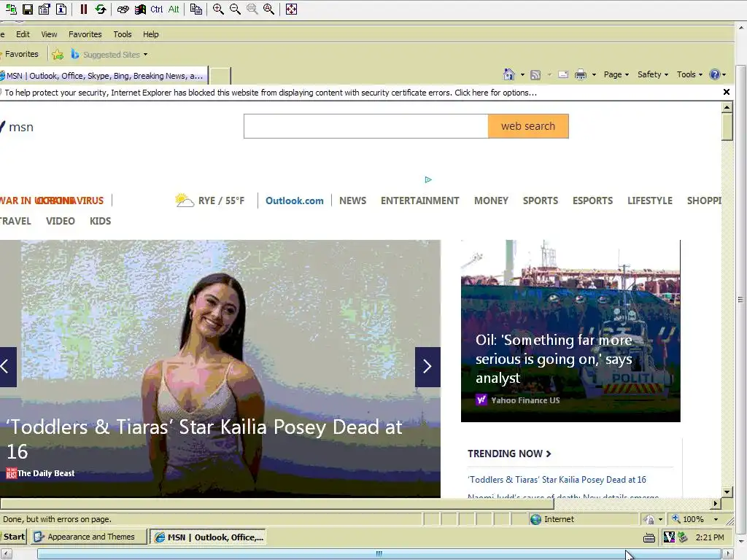Open the Tools menu in menu bar
Viewport: 747px width, 560px height.
(x=123, y=34)
